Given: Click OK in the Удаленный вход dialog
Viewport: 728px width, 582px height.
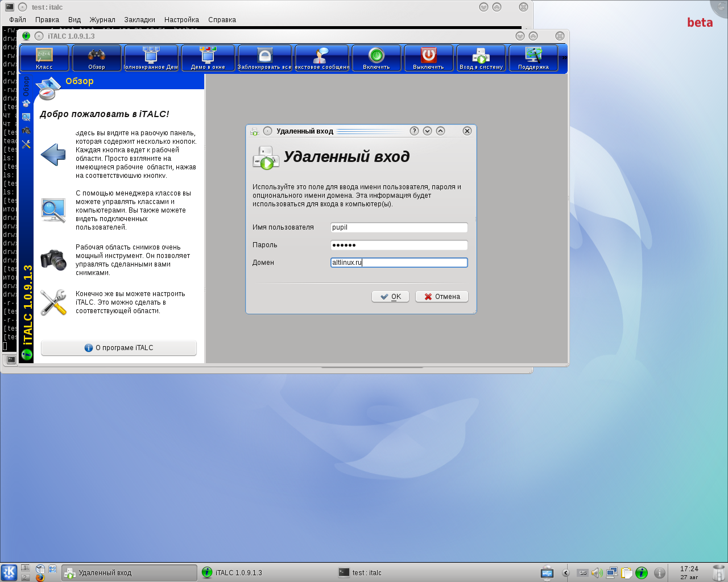Looking at the screenshot, I should pos(390,297).
